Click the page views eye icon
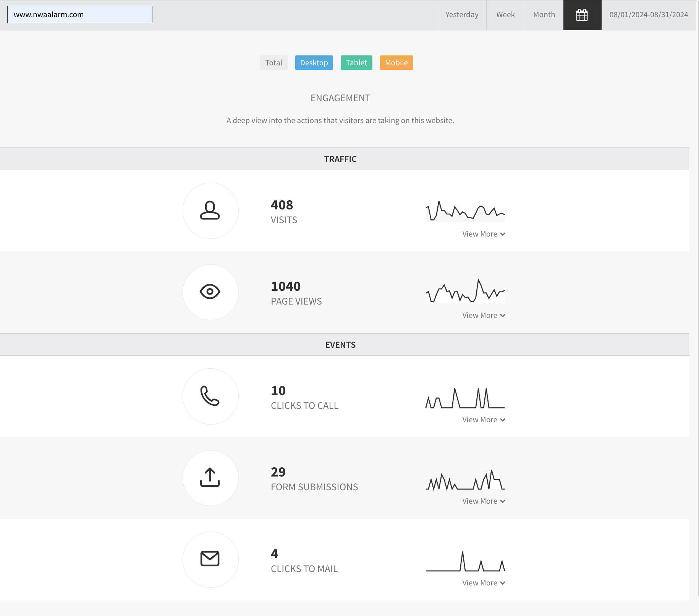This screenshot has width=699, height=616. 210,292
